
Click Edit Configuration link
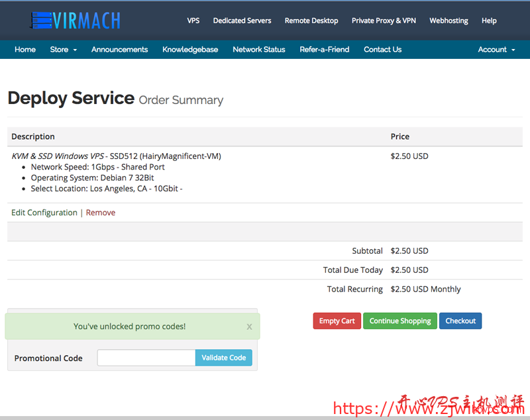(44, 213)
